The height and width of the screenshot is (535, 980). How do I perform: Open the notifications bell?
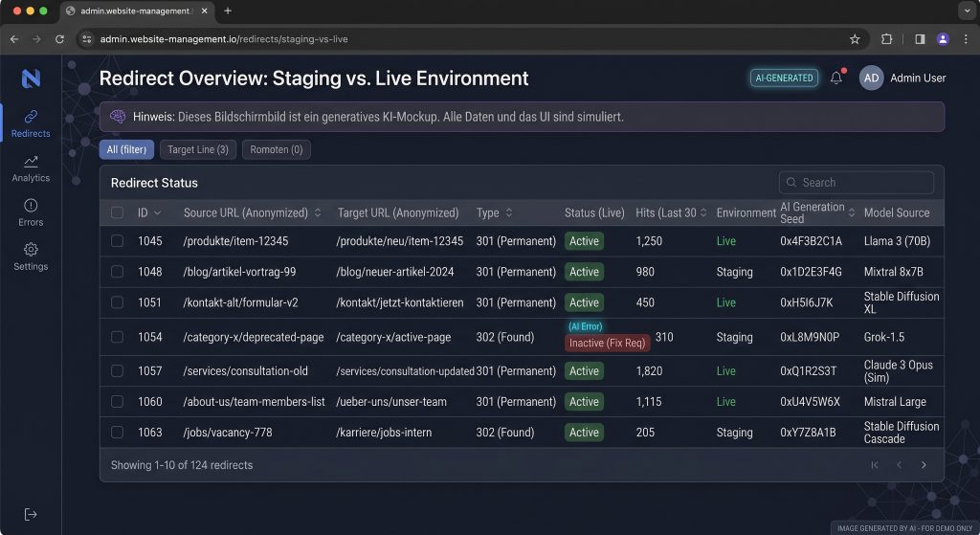(836, 78)
